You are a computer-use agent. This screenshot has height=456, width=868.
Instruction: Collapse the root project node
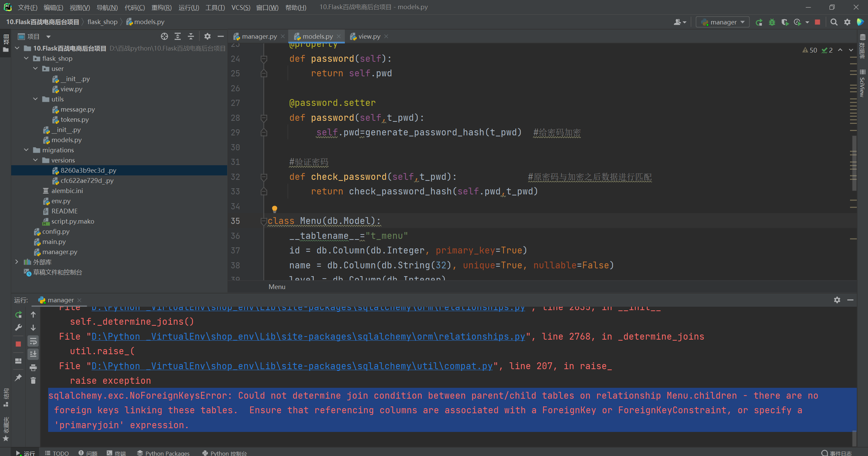coord(17,48)
